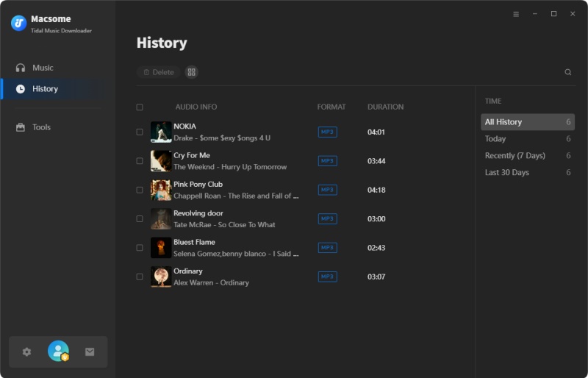Click the MP3 badge for Ordinary

click(x=327, y=277)
